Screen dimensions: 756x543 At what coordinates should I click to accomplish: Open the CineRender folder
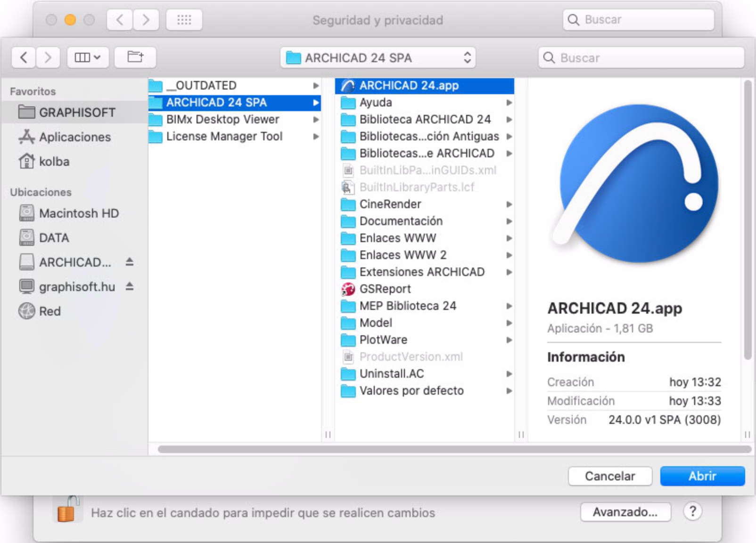pos(390,204)
